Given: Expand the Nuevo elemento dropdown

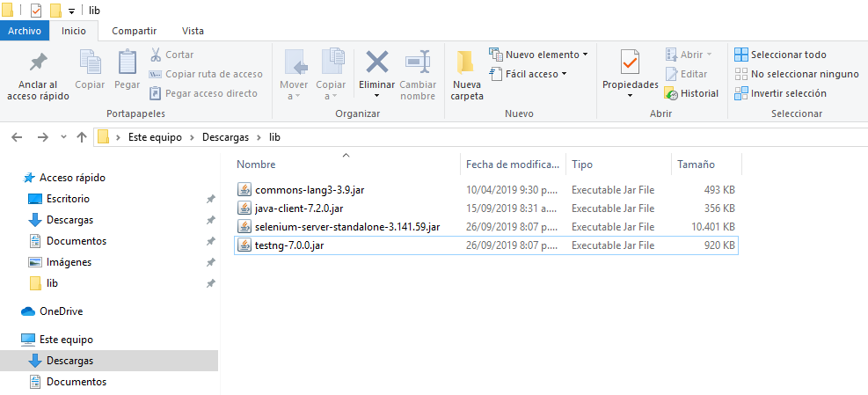Looking at the screenshot, I should (x=539, y=55).
